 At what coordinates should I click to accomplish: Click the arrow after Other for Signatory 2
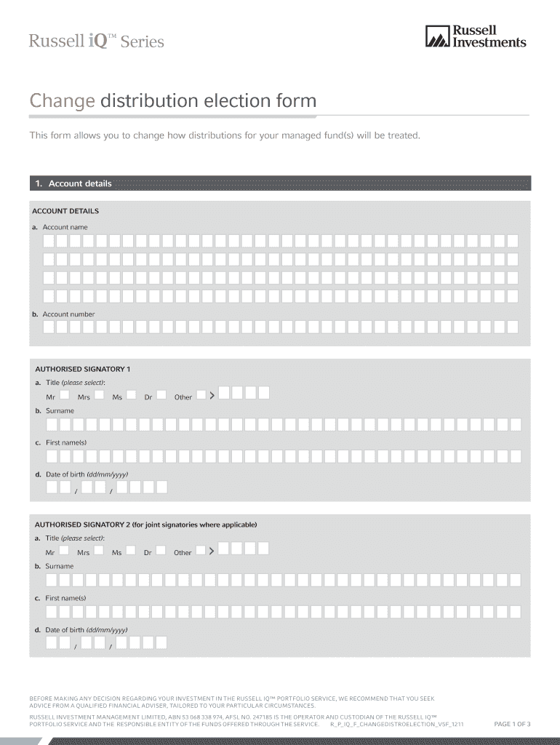(212, 551)
